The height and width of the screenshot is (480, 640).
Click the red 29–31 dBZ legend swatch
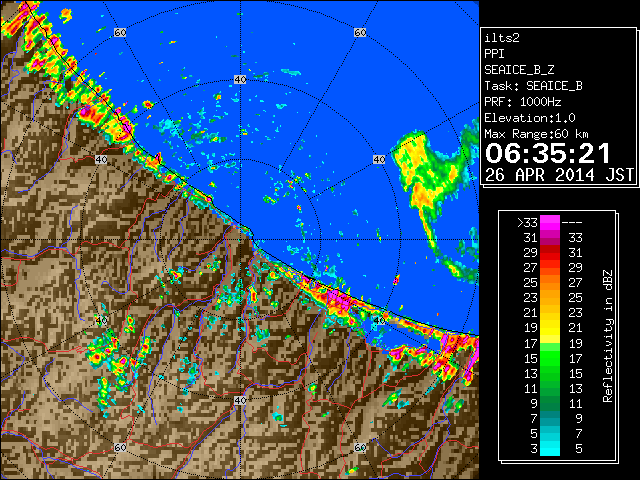(549, 253)
